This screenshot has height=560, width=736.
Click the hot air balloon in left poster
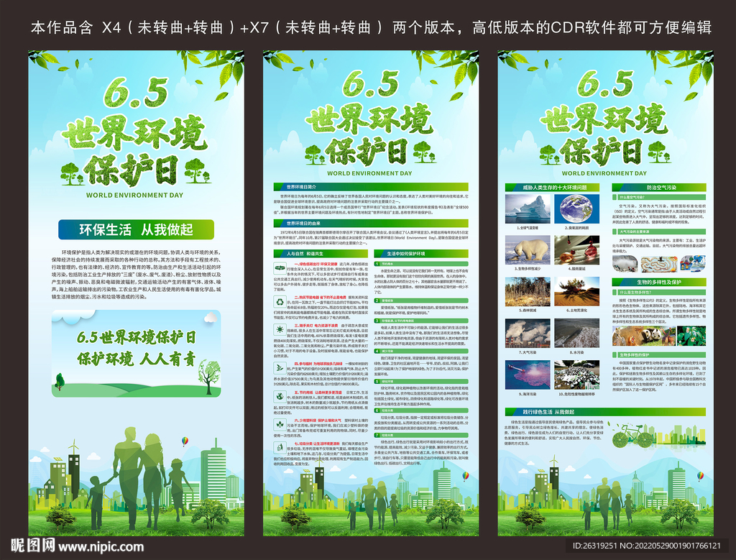click(x=185, y=440)
